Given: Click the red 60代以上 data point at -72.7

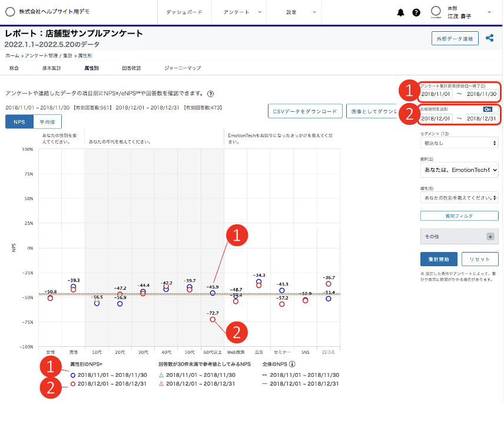Looking at the screenshot, I should click(x=213, y=319).
